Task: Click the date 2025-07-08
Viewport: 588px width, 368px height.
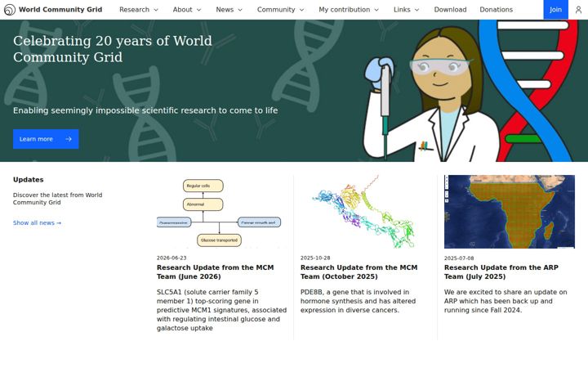Action: (x=459, y=258)
